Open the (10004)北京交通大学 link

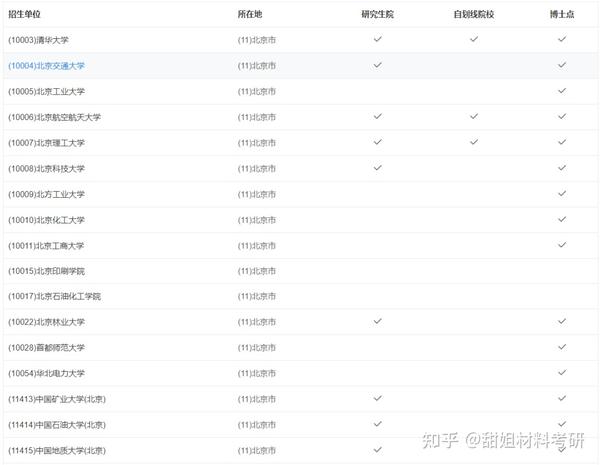click(46, 66)
